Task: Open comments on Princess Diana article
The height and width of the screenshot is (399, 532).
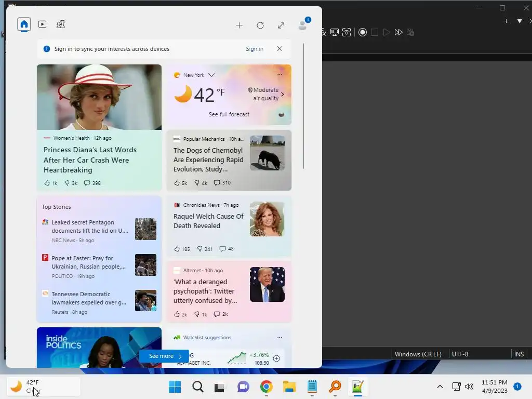Action: click(x=92, y=183)
